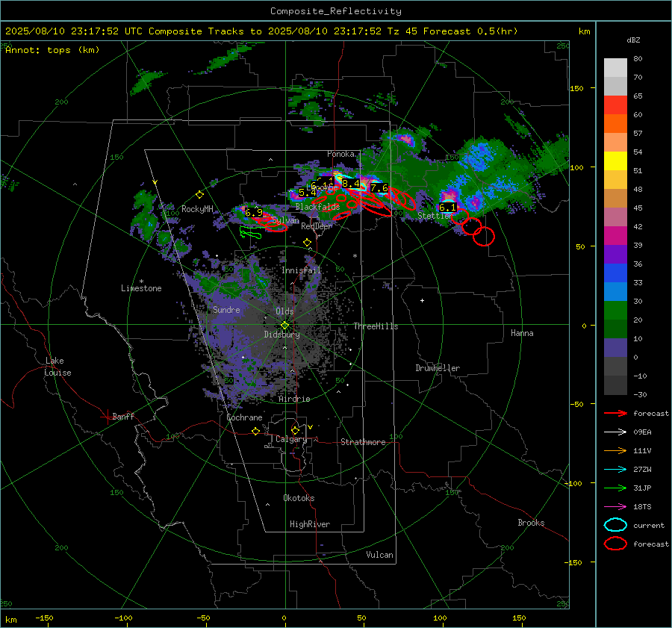Click the yellow diamond marker beside RockyMH
The height and width of the screenshot is (628, 672).
point(199,195)
